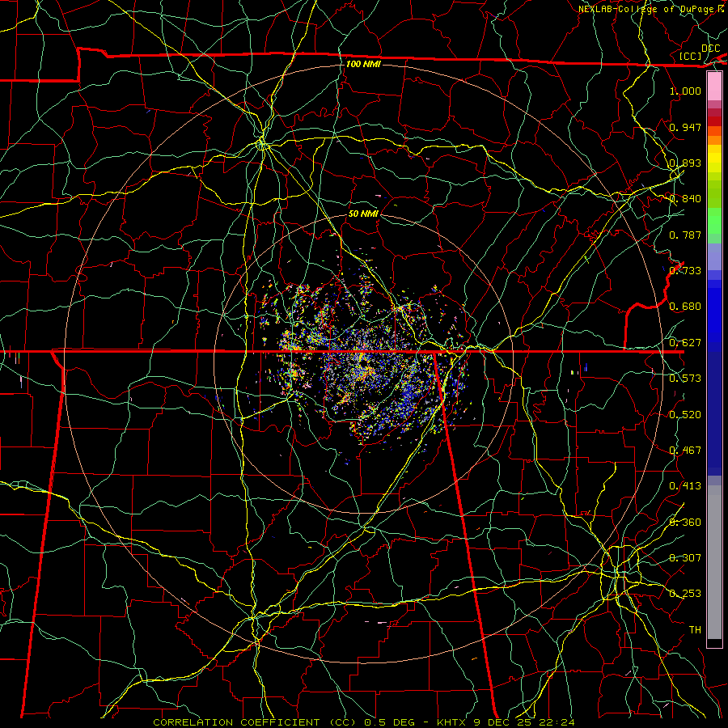
Task: Click the 100 NMI range ring label
Action: (x=363, y=64)
